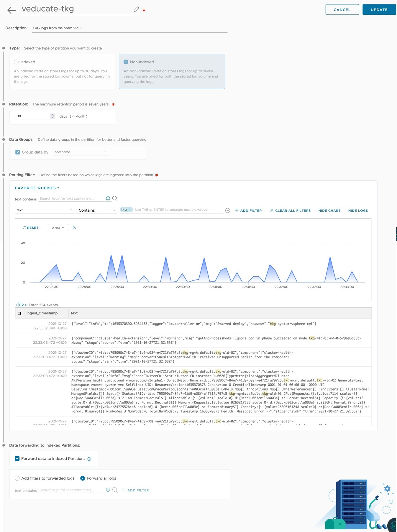Remove tkg tag with its x icon
397x532 pixels.
click(130, 210)
